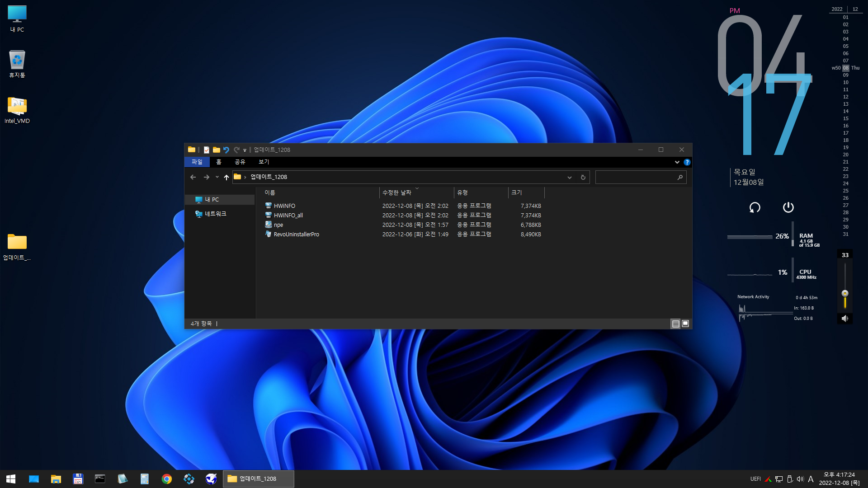Open the Calculator from the taskbar
This screenshot has height=488, width=868.
click(x=145, y=479)
